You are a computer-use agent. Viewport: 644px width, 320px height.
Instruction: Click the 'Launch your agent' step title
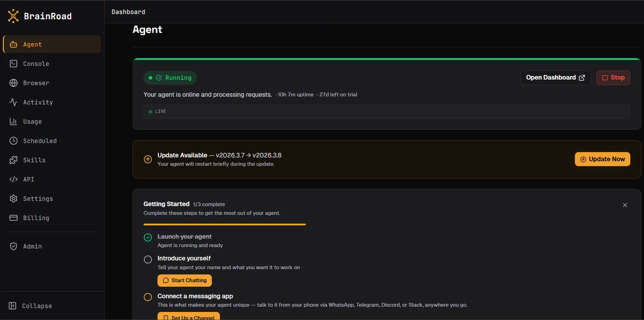(x=185, y=237)
